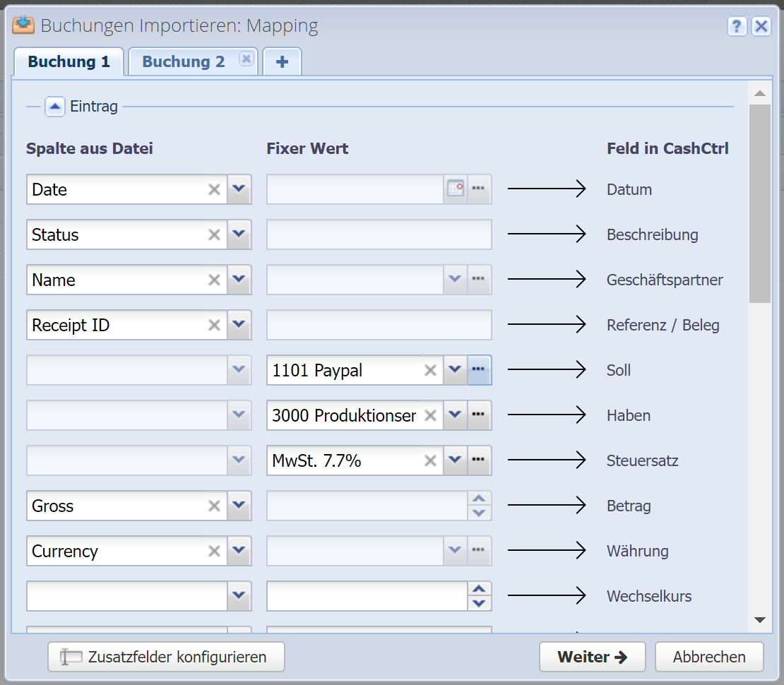Click the Beschreibung fixed value input field

(x=379, y=234)
